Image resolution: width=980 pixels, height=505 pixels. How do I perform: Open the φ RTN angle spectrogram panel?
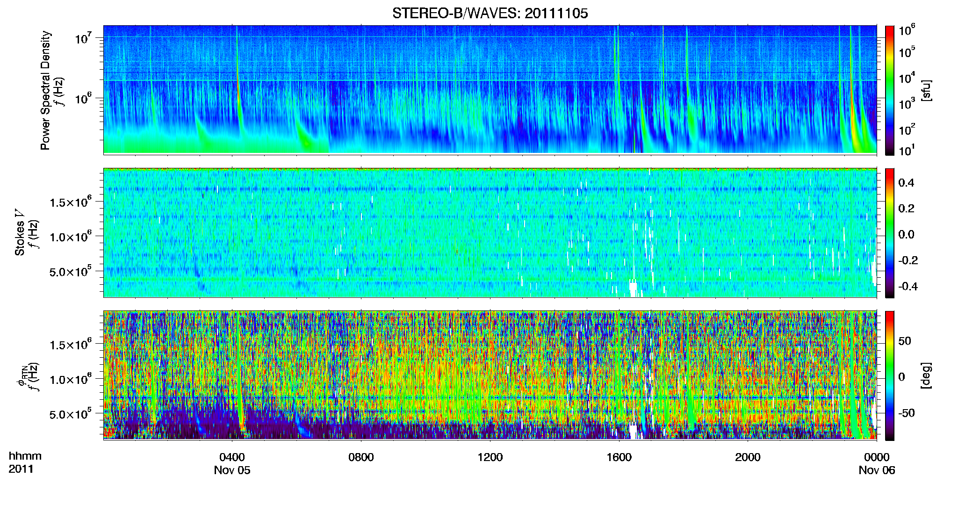[x=490, y=375]
